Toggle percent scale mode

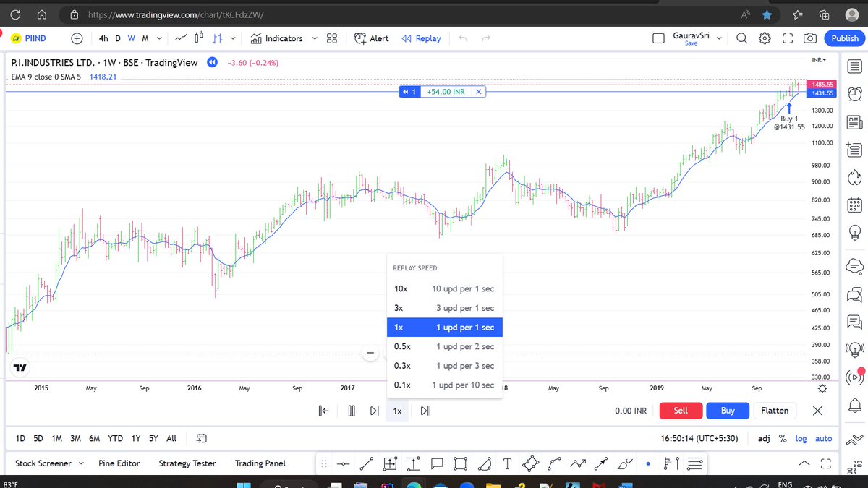[x=783, y=438]
